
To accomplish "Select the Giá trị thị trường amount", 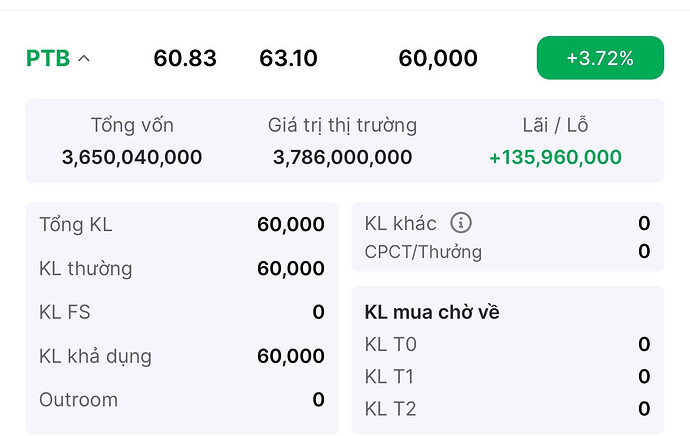I will 342,157.
